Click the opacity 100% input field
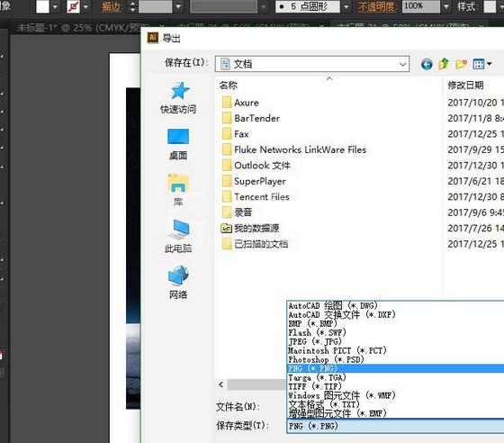 421,6
